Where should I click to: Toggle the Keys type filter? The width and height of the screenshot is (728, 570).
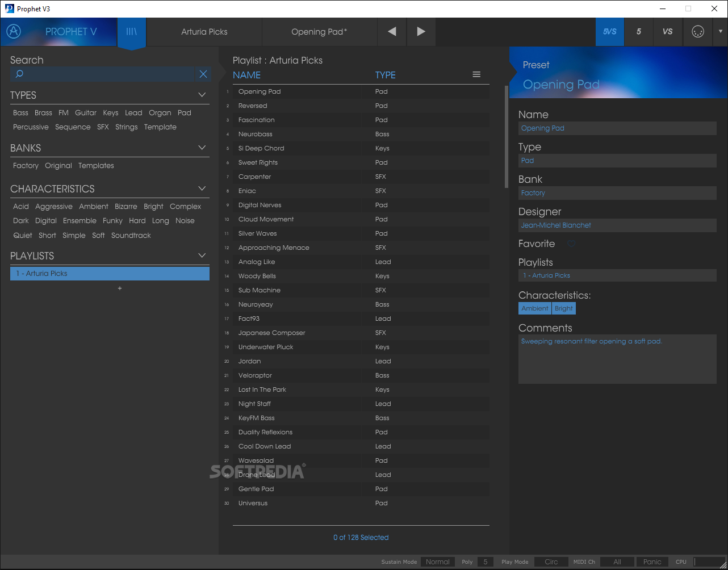(111, 112)
